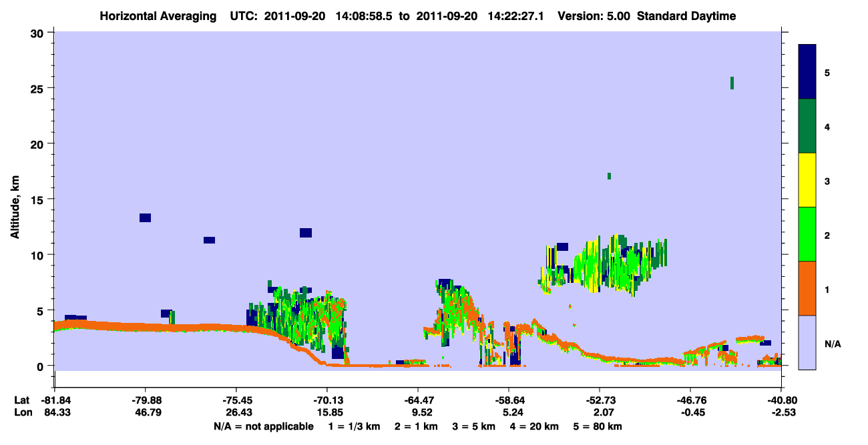Click the dark blue 80 km colorbar segment
868x445 pixels.
click(807, 71)
